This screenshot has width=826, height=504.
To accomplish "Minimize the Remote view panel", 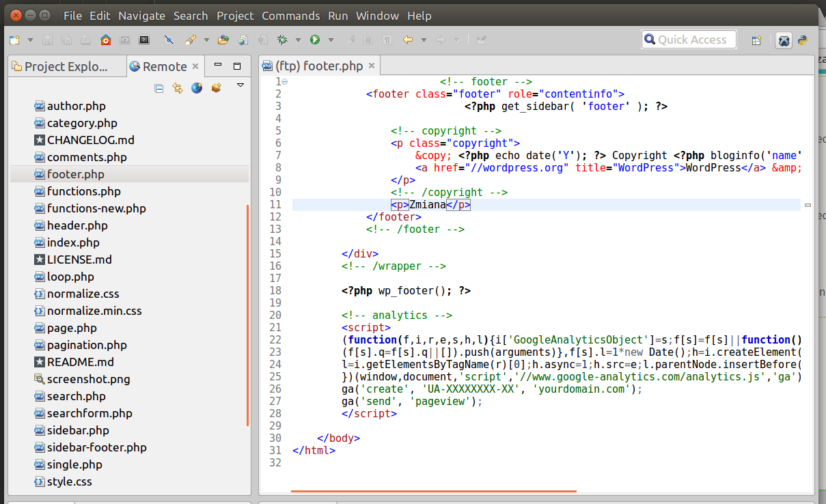I will tap(218, 66).
